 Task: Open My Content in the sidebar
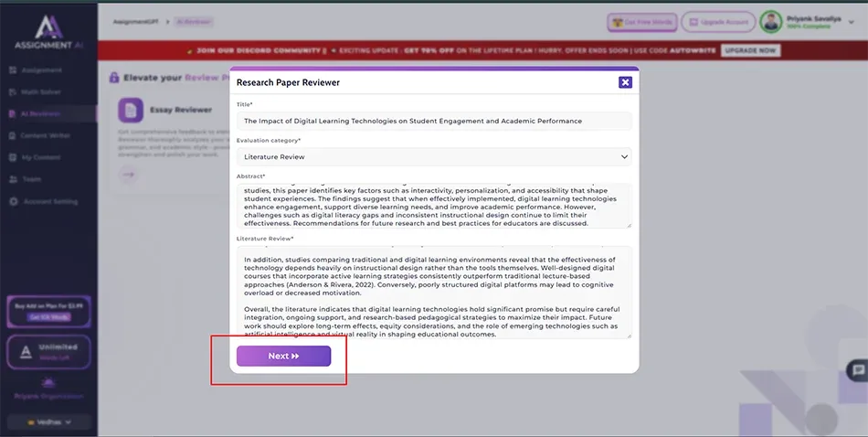pos(40,158)
